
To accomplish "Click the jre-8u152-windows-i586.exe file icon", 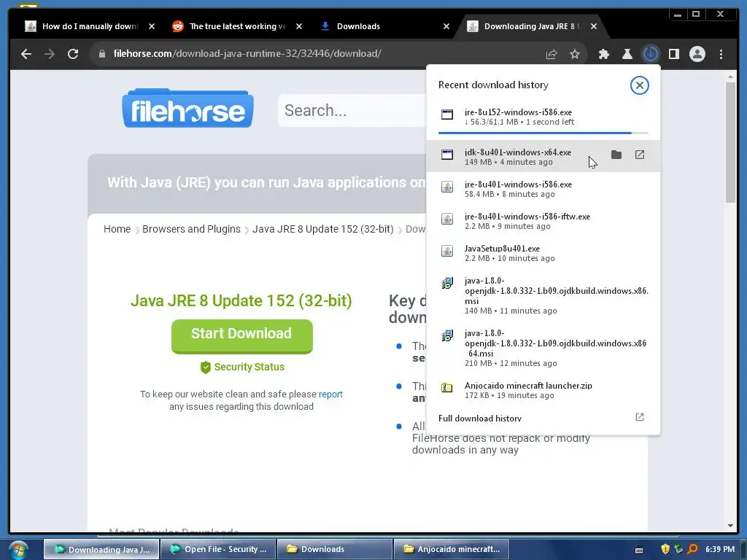I will [x=447, y=114].
